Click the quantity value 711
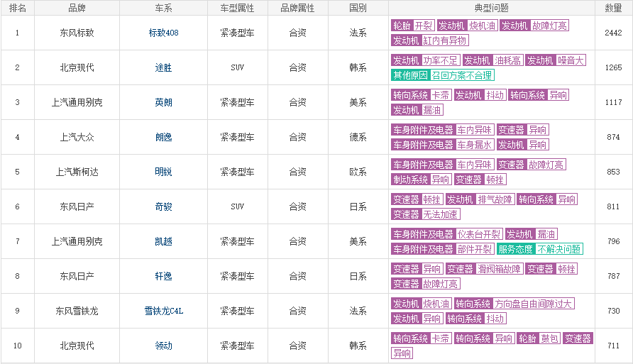Viewport: 633px width, 364px height. point(613,345)
